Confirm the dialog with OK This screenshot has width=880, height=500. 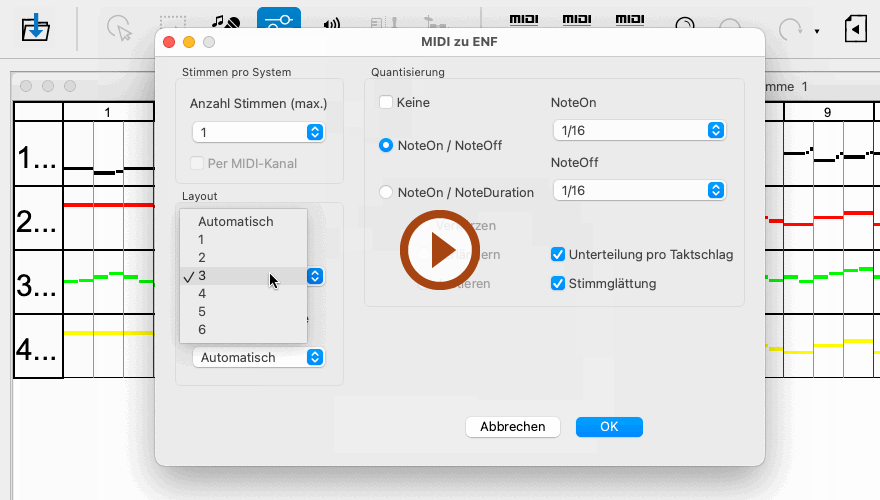608,427
